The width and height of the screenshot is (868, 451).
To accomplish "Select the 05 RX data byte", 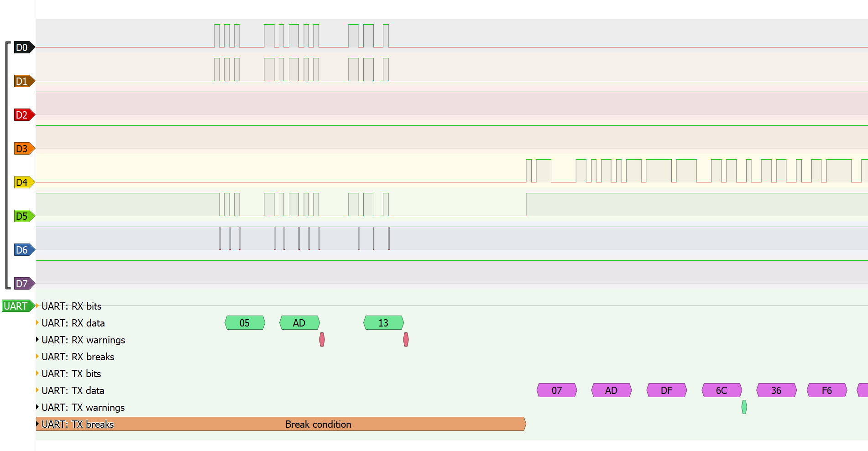I will [244, 323].
